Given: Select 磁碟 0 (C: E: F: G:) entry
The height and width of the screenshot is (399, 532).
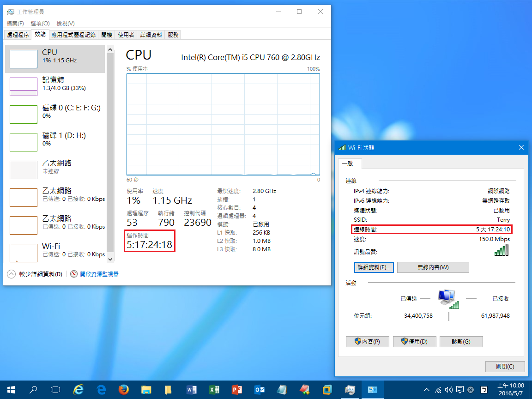Looking at the screenshot, I should 55,115.
